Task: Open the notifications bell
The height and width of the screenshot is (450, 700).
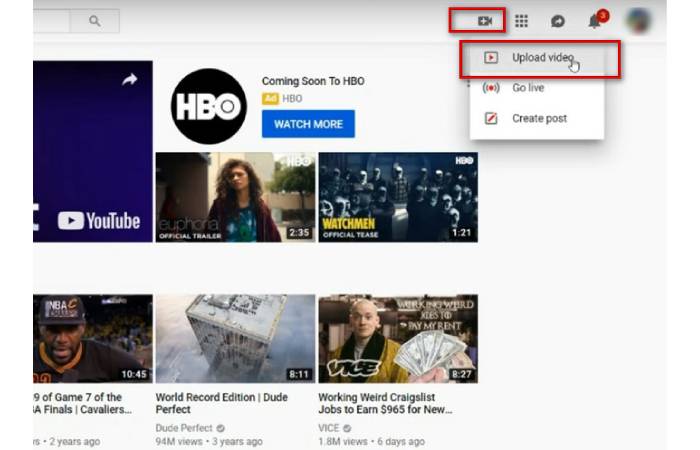Action: coord(595,21)
